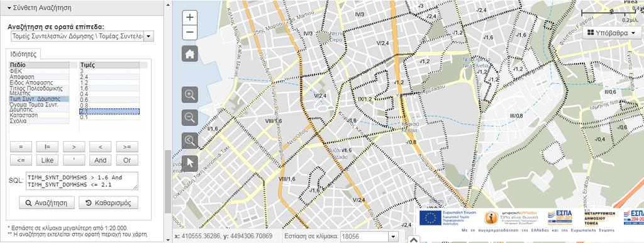Switch to the Ιδιότητες tab
This screenshot has height=243, width=644.
(23, 54)
